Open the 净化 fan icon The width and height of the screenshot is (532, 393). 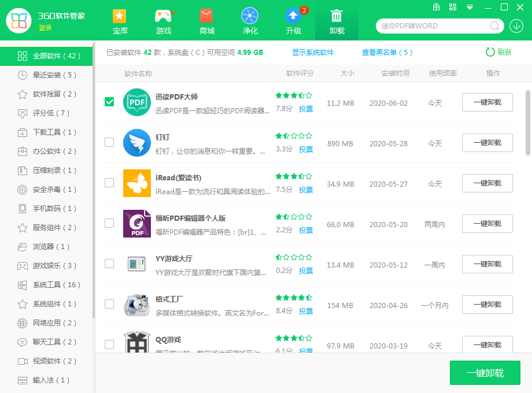pos(250,16)
